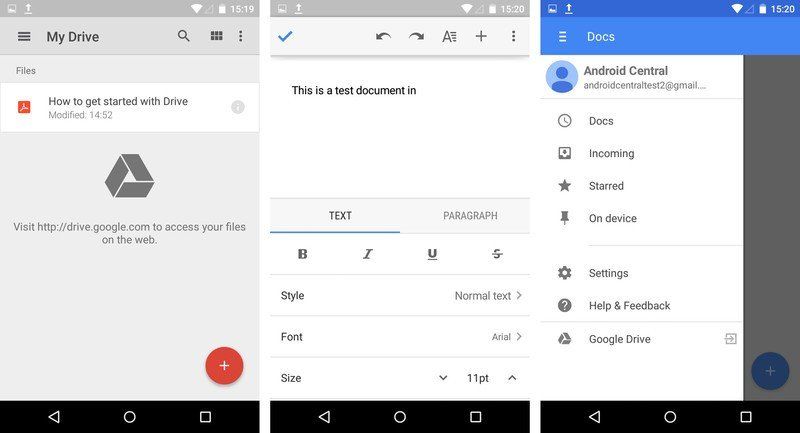This screenshot has height=433, width=800.
Task: Tap the Modified: 14:52 file subtitle
Action: point(80,115)
